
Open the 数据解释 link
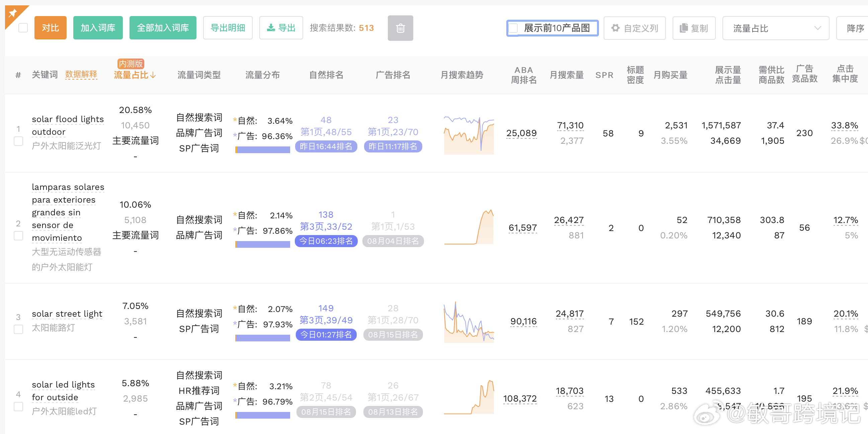tap(81, 75)
